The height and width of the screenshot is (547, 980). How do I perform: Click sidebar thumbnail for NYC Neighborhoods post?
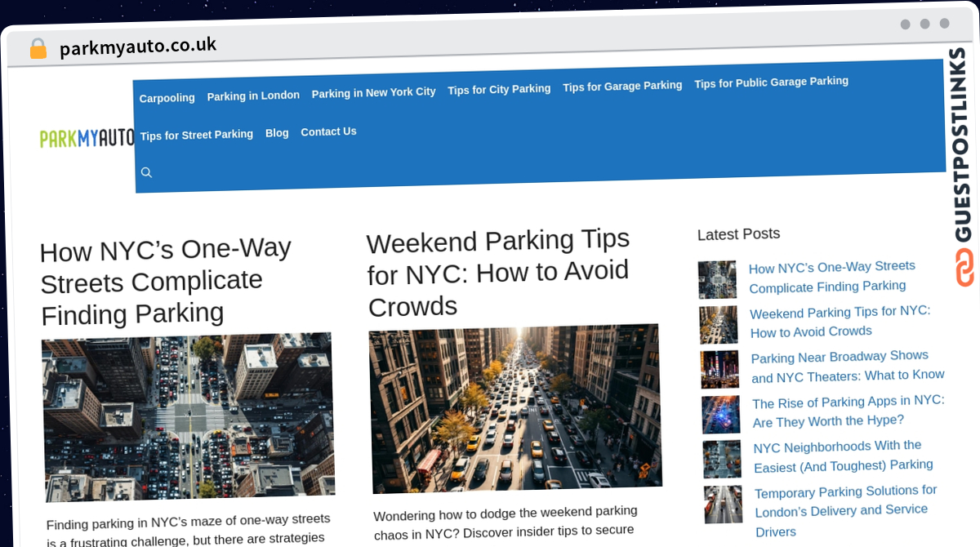click(x=723, y=459)
